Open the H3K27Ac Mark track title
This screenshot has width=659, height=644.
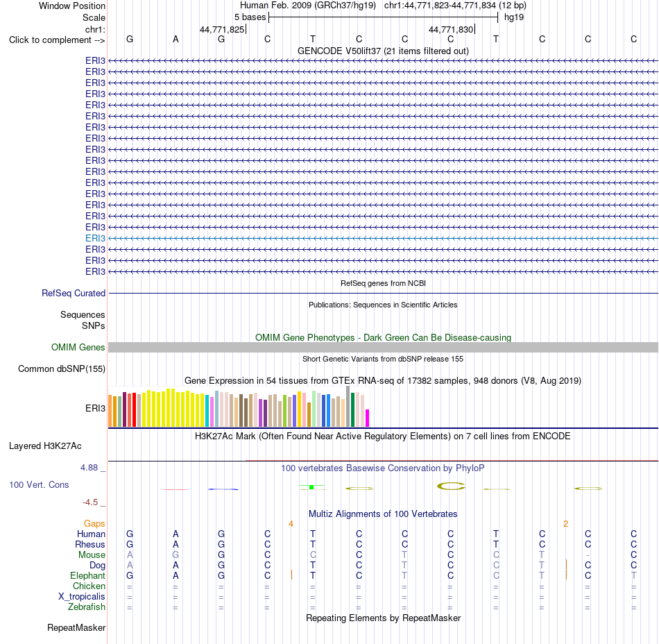[x=383, y=436]
